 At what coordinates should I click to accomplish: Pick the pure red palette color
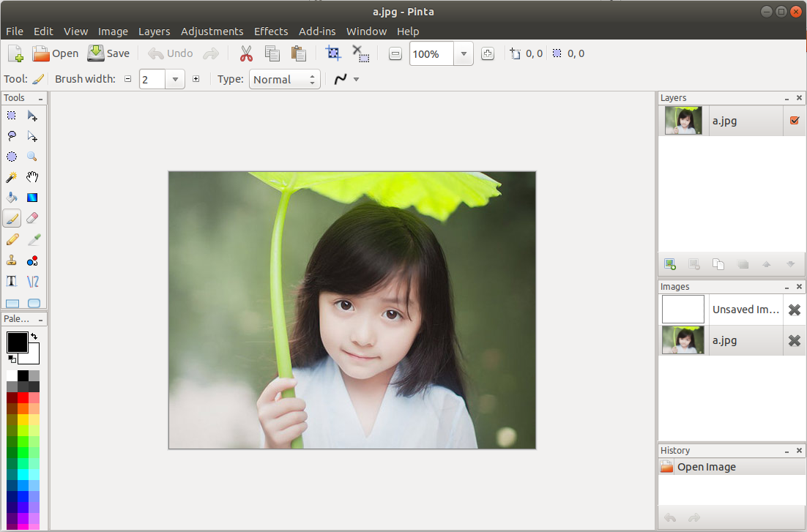(x=23, y=397)
